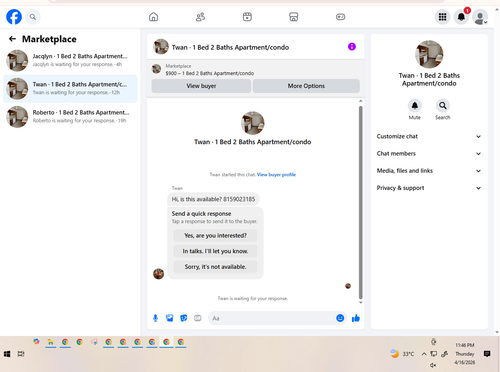Open the Reels video icon

tap(247, 17)
